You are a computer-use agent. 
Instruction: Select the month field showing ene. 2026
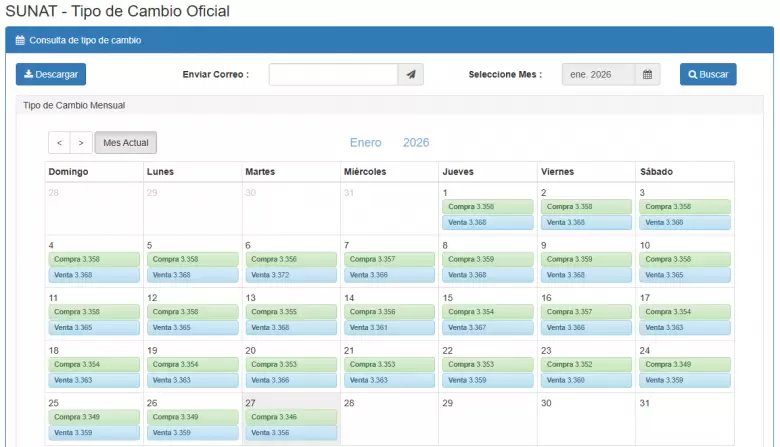[598, 75]
